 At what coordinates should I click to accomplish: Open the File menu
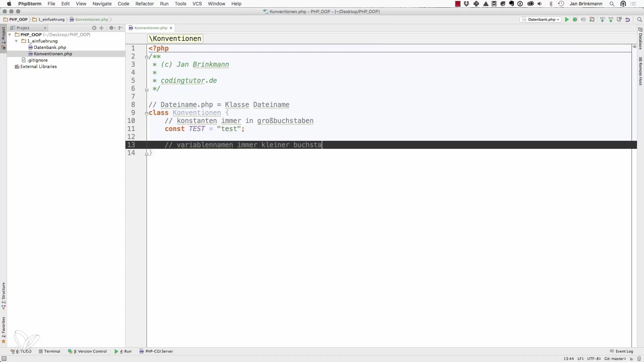pyautogui.click(x=51, y=4)
